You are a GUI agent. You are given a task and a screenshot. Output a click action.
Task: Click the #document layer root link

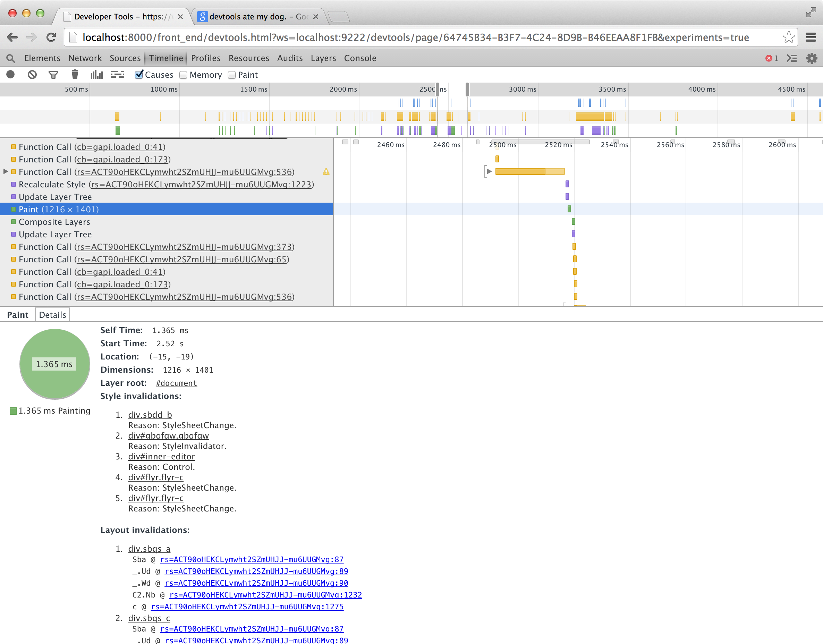pos(176,383)
